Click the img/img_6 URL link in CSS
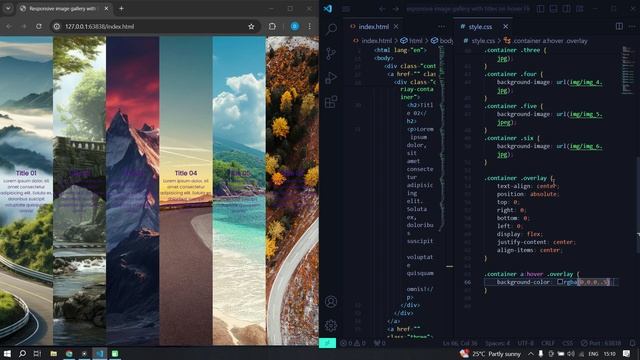The image size is (640, 360). click(x=586, y=146)
